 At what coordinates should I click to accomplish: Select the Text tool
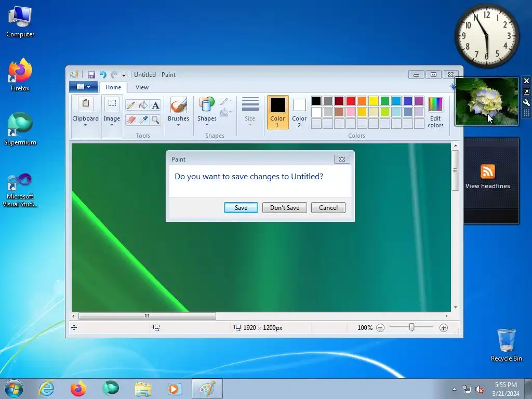155,105
